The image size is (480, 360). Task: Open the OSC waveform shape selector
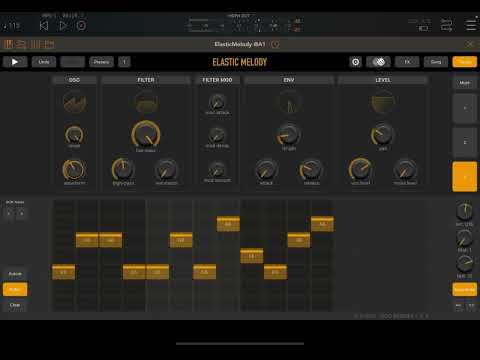click(x=75, y=102)
